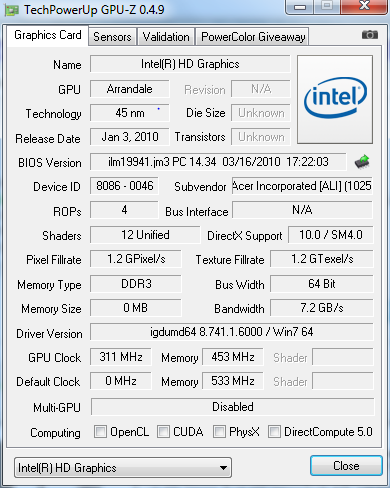Click the BIOS save chip icon
This screenshot has height=488, width=390.
(362, 161)
